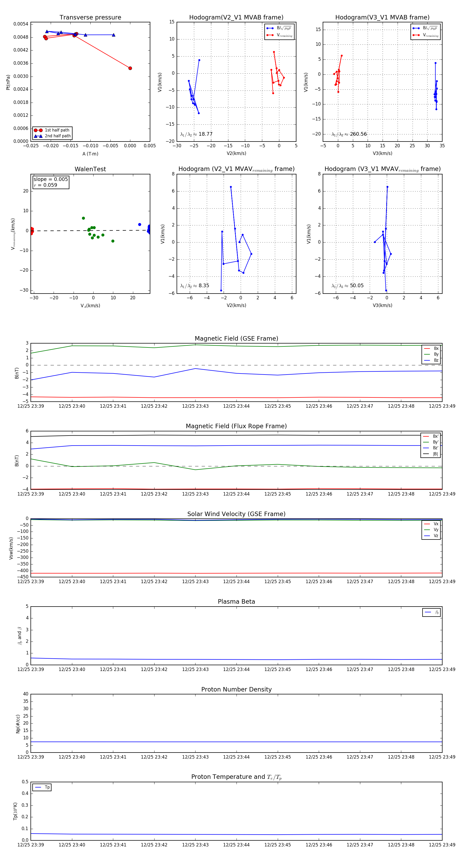The width and height of the screenshot is (473, 868).
Task: Click 'V_A(km/s)' x-axis label of WalenTest
Action: pyautogui.click(x=90, y=306)
